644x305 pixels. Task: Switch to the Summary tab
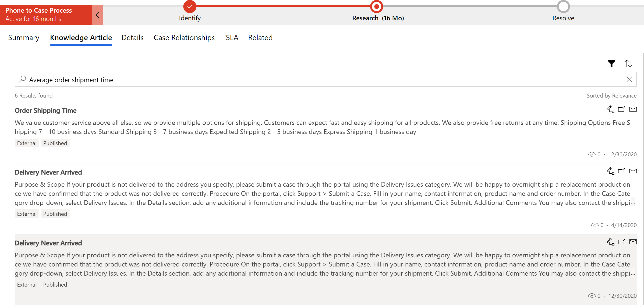tap(23, 37)
